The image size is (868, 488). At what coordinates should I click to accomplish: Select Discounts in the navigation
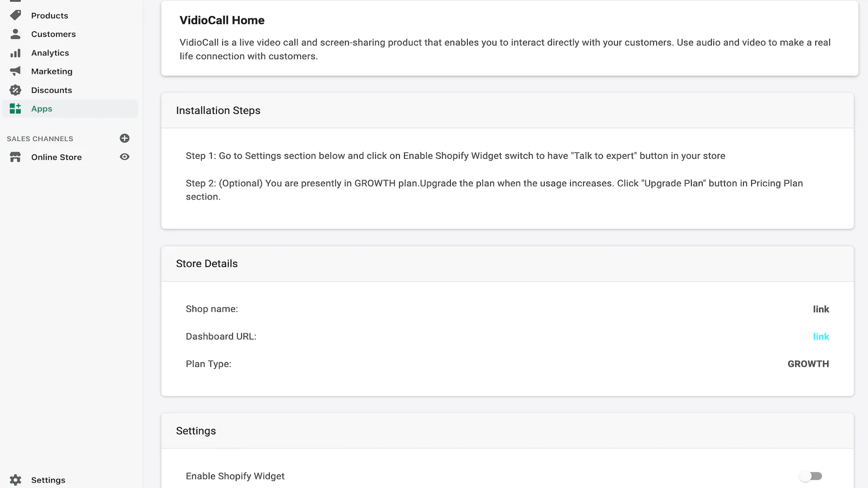(x=52, y=90)
